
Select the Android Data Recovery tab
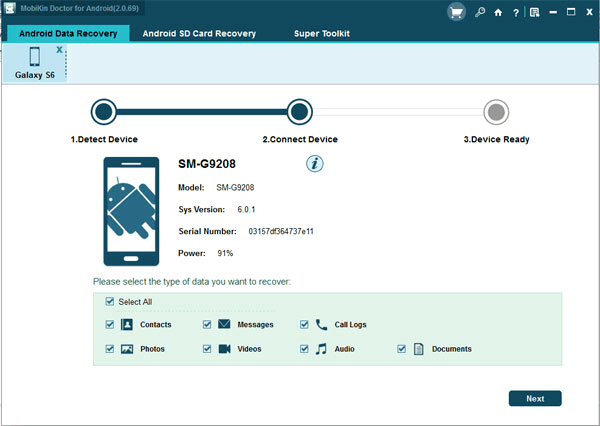(x=68, y=33)
